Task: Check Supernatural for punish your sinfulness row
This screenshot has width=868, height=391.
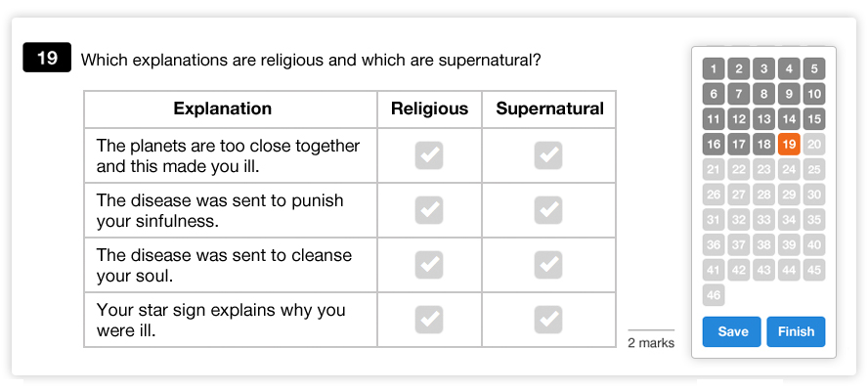Action: (548, 210)
